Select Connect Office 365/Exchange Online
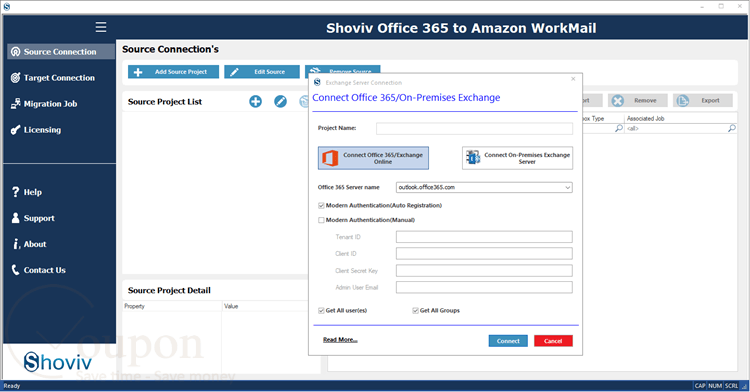750x392 pixels. [373, 158]
